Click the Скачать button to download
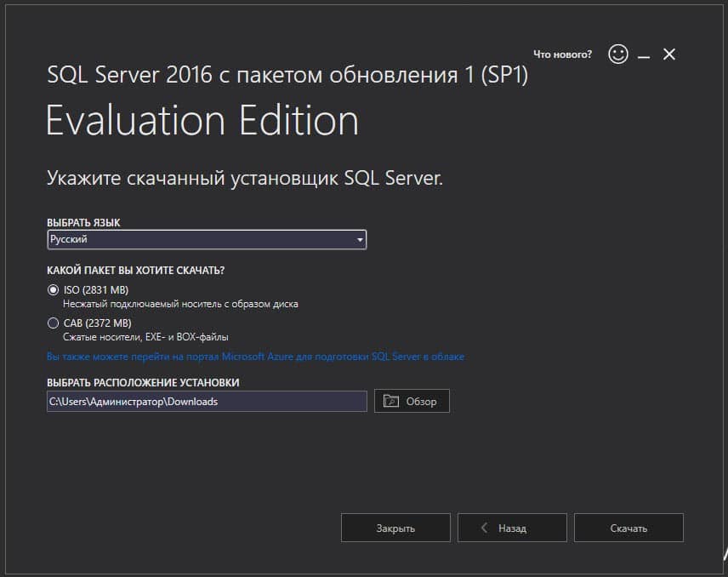This screenshot has height=577, width=728. tap(628, 527)
